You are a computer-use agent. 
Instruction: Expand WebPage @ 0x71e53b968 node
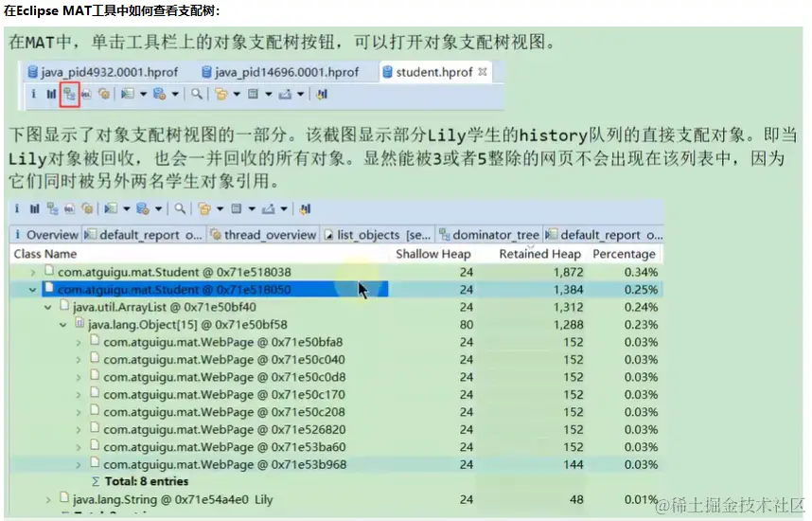(79, 465)
